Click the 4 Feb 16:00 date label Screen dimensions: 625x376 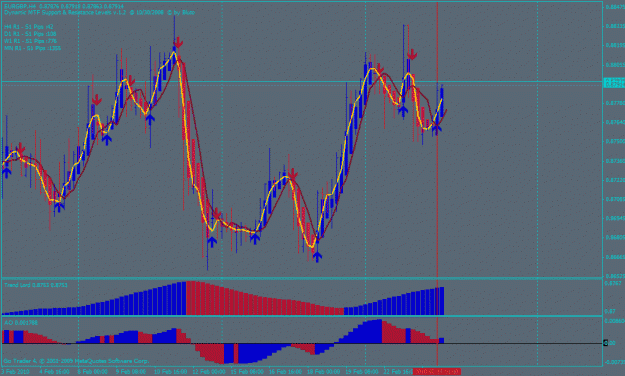tap(54, 372)
